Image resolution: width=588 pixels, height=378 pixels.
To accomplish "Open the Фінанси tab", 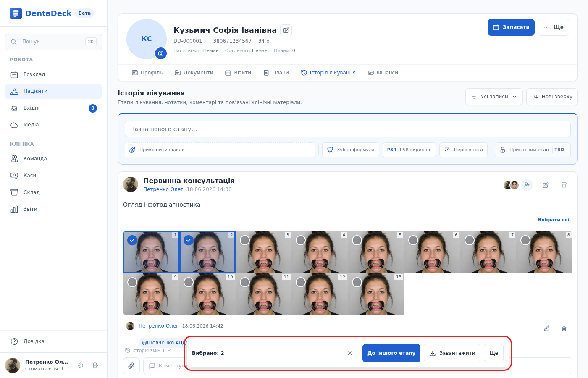I will 383,73.
